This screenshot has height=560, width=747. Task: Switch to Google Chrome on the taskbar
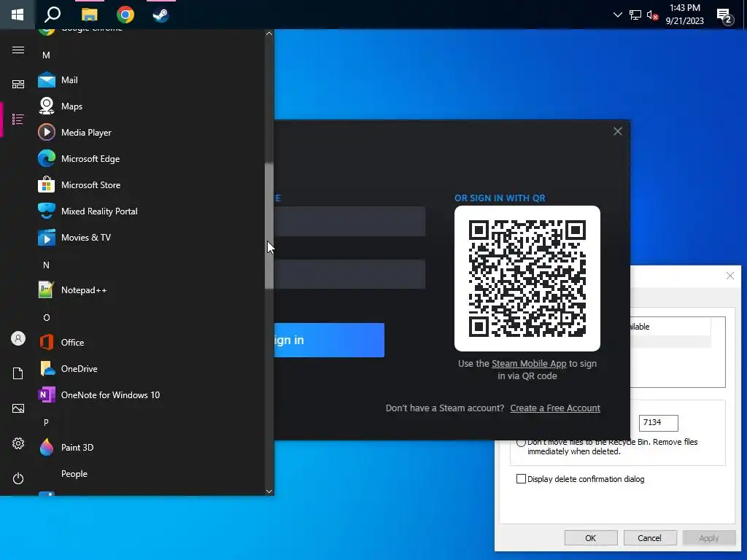click(125, 15)
